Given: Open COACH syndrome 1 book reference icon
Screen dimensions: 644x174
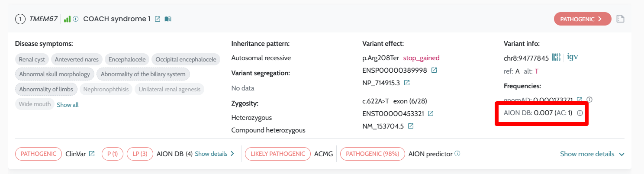Looking at the screenshot, I should tap(168, 19).
